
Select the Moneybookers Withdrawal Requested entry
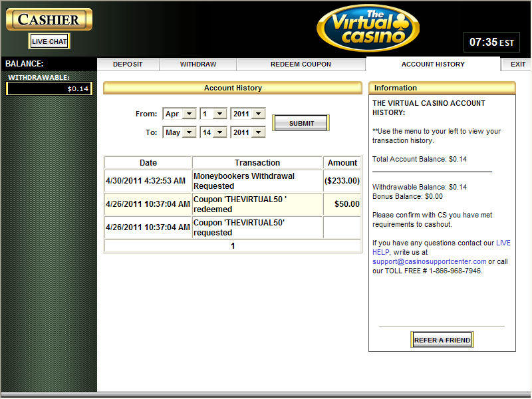coord(257,181)
